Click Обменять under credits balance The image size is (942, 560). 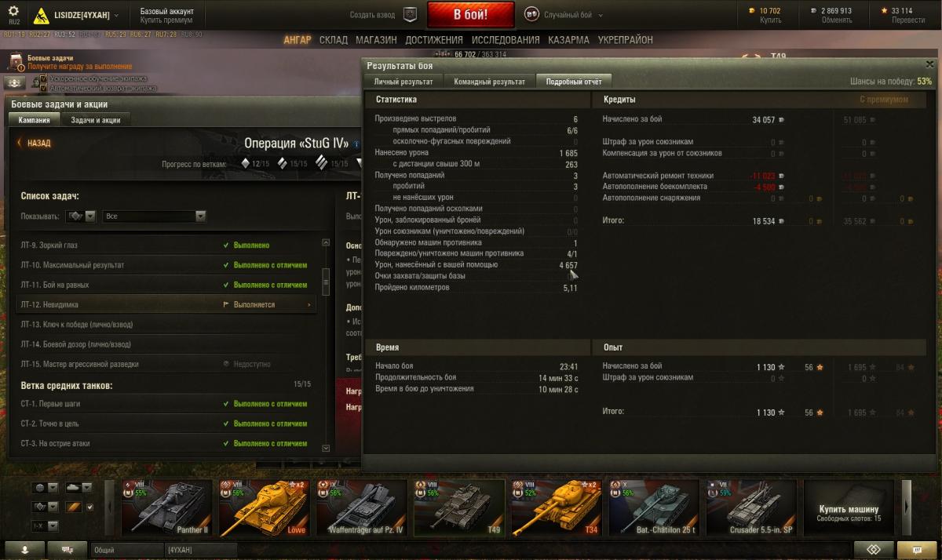(836, 20)
